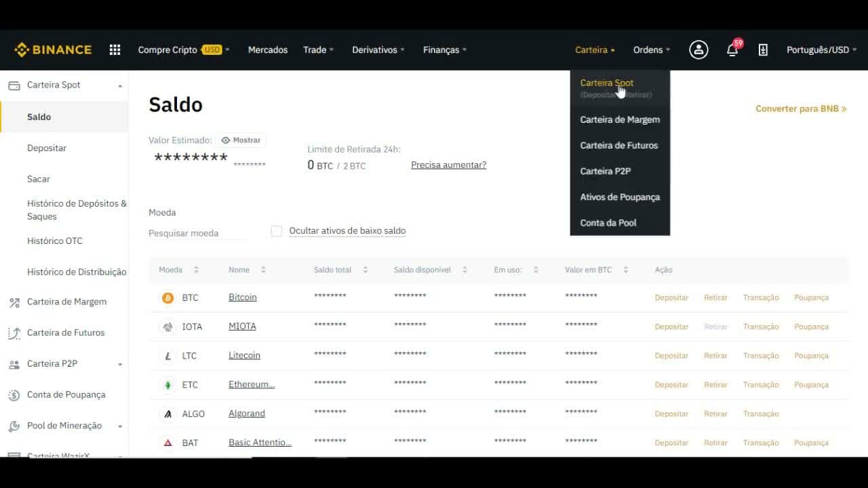Click the Conta de Poupança sidebar icon
Screen dimensions: 868x488
coord(14,395)
